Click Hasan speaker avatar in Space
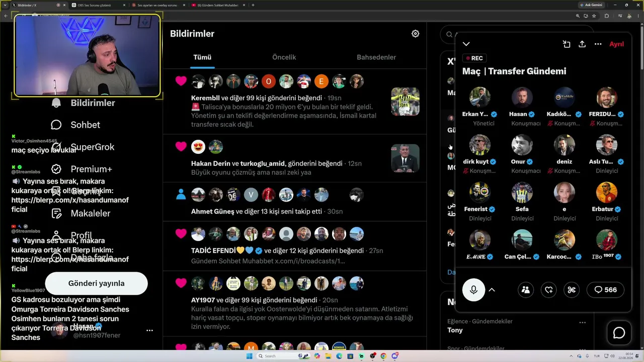644x362 pixels. pos(522,98)
